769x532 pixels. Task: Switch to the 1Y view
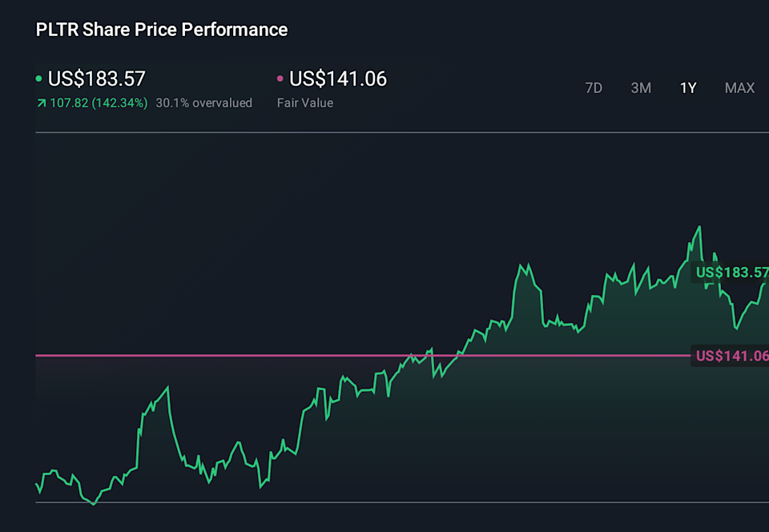tap(688, 88)
